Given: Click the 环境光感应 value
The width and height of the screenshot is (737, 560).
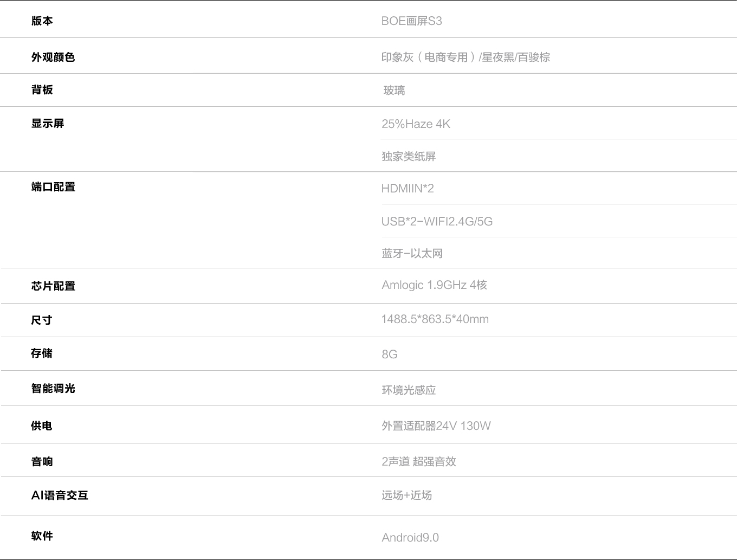Looking at the screenshot, I should [x=409, y=390].
